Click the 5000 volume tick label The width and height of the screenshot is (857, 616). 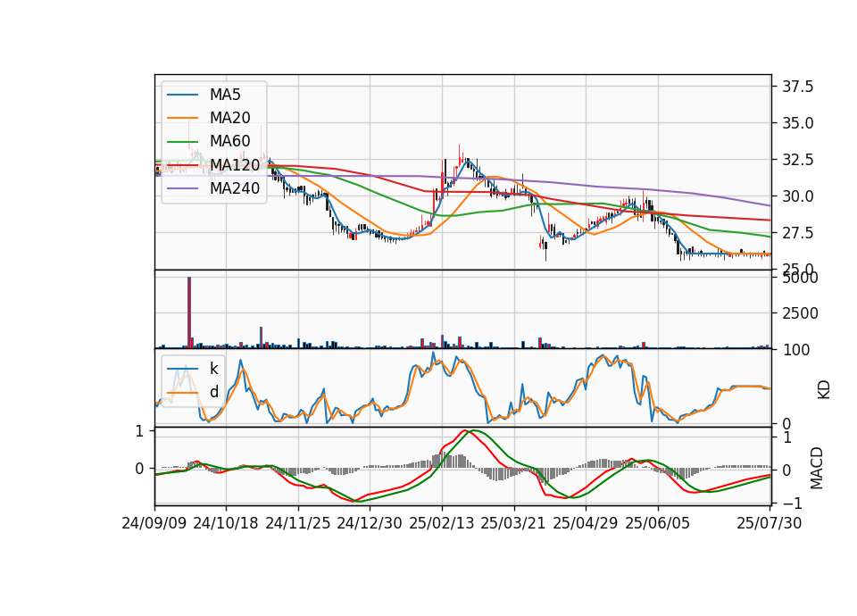(800, 279)
